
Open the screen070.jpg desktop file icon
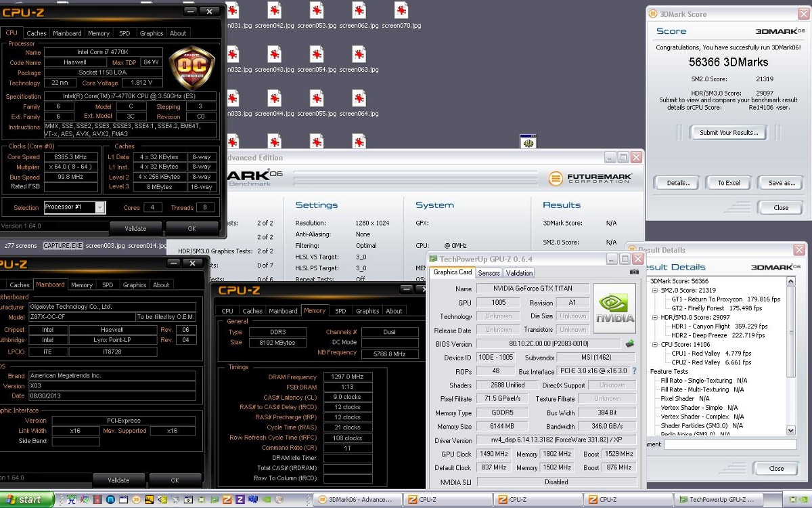[x=401, y=10]
